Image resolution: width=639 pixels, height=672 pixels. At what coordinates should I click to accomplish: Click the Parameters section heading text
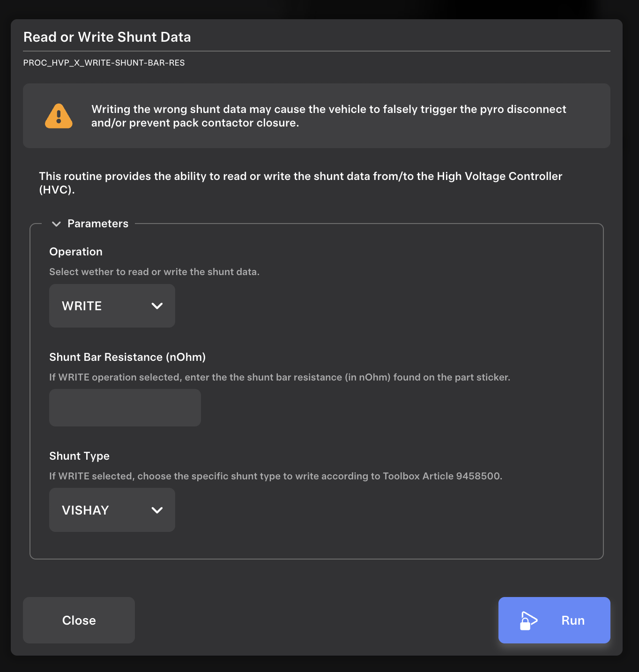[x=98, y=224]
